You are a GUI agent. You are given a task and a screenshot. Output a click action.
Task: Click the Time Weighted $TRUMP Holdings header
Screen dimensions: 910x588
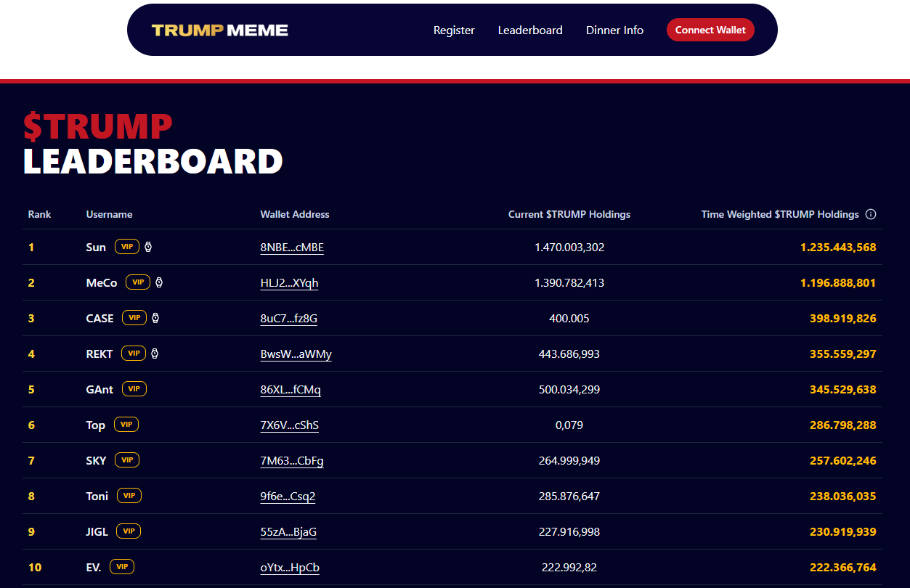point(780,214)
